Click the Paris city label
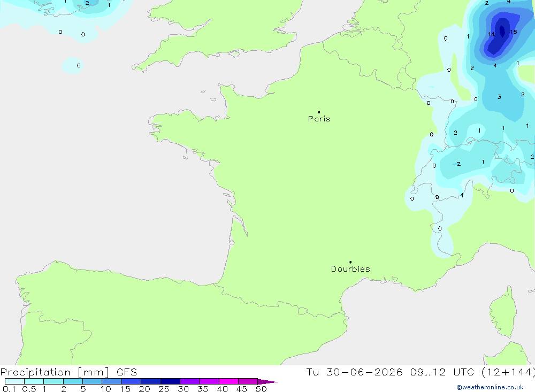The width and height of the screenshot is (535, 392). pyautogui.click(x=319, y=119)
